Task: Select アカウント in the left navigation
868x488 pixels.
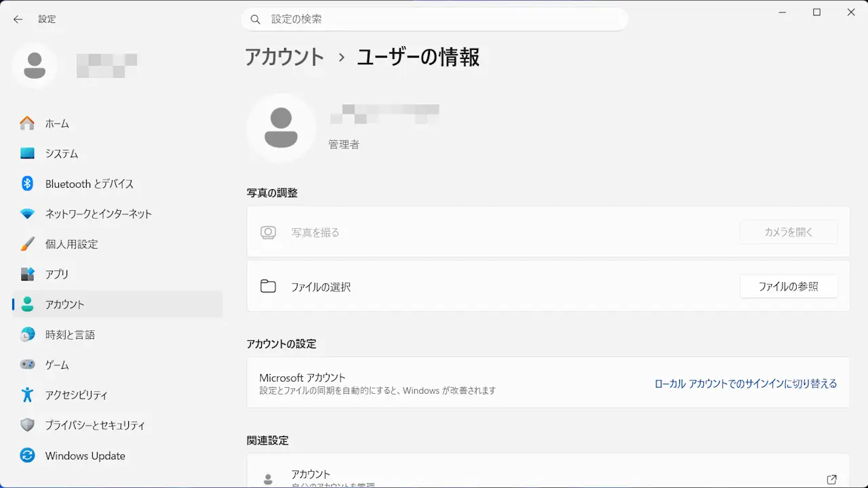Action: (65, 304)
